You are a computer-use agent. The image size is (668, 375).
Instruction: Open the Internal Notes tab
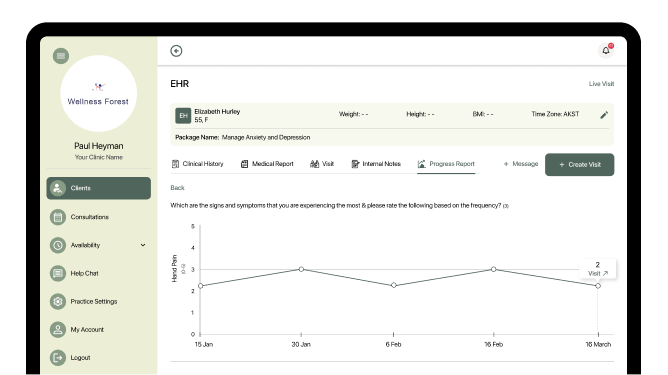[x=376, y=164]
